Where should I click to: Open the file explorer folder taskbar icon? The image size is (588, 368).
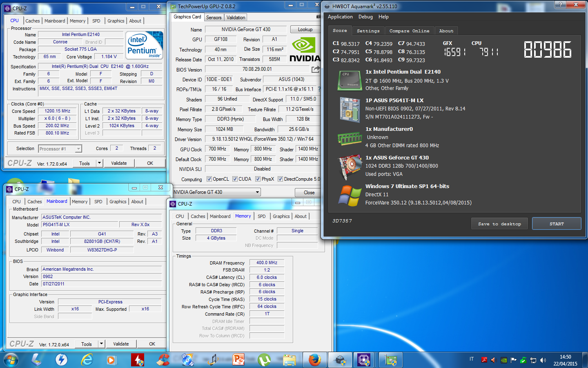pyautogui.click(x=290, y=360)
